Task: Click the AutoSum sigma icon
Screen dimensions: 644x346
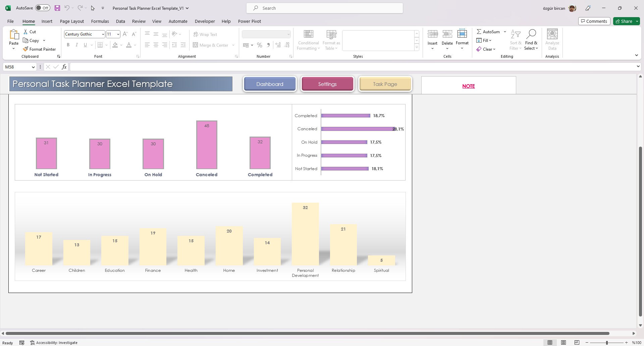Action: (x=479, y=32)
